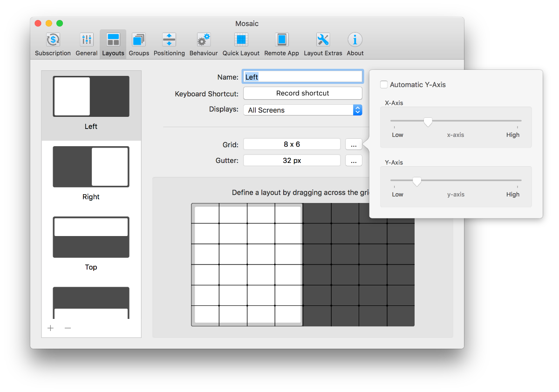Open the Gutter options popover
The width and height of the screenshot is (559, 392).
tap(354, 160)
